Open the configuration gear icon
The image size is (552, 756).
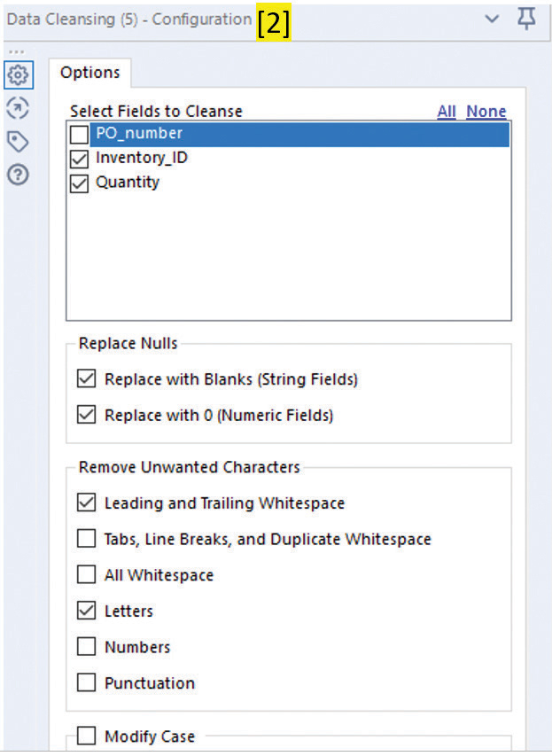18,74
